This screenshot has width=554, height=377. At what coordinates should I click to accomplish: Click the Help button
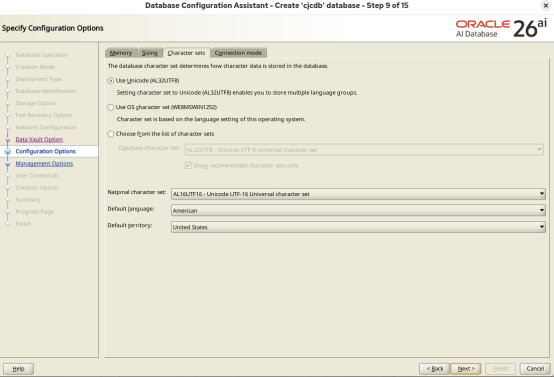pyautogui.click(x=18, y=369)
